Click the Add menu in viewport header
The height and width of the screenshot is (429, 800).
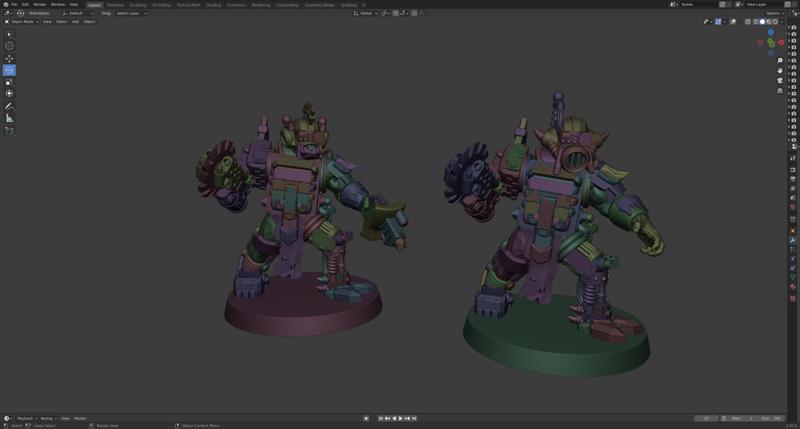tap(75, 21)
